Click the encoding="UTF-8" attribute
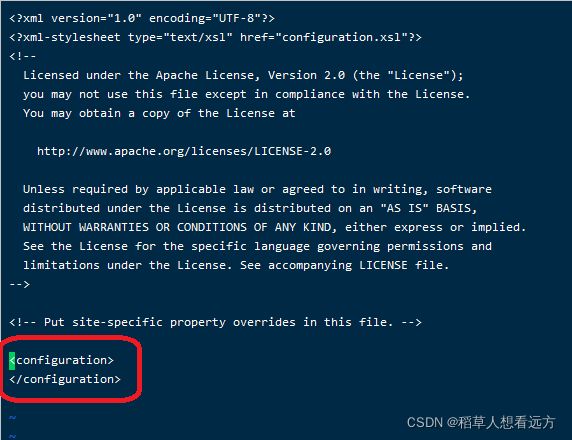Viewport: 572px width, 440px height. [205, 18]
